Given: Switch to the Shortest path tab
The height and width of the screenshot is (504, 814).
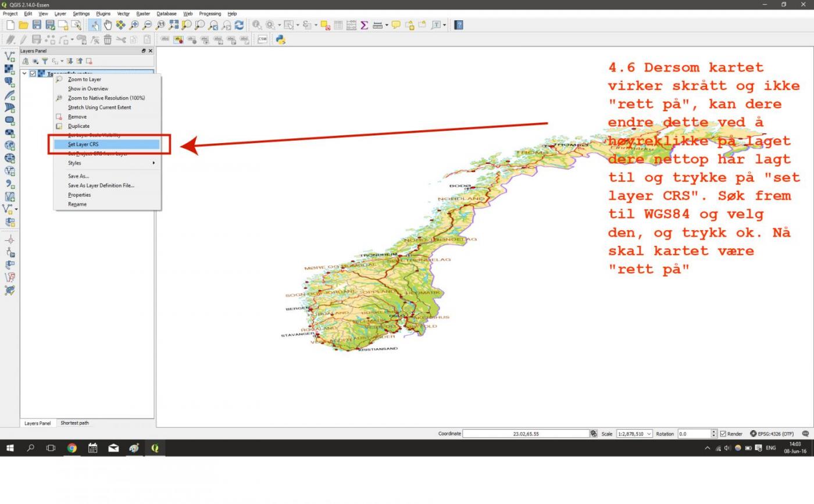Looking at the screenshot, I should tap(74, 423).
